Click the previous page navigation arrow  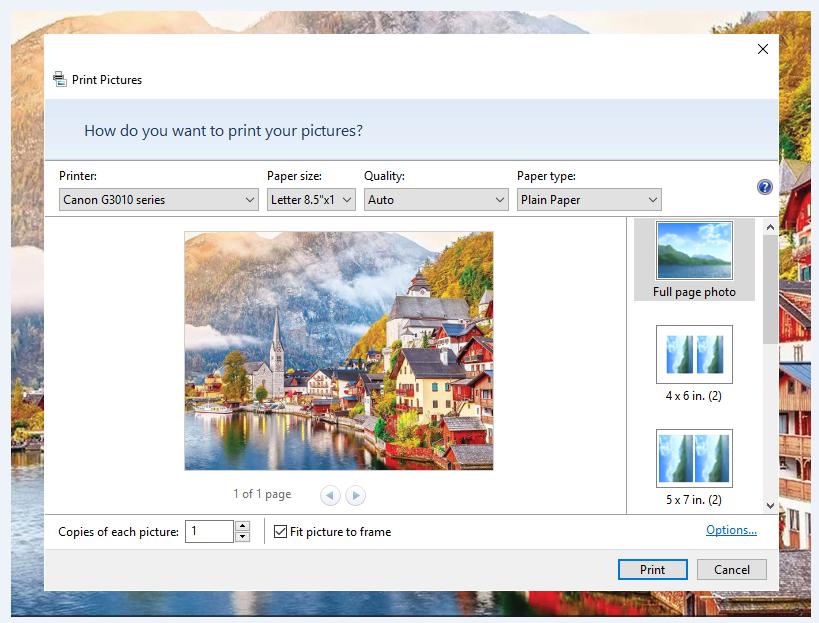click(x=330, y=495)
